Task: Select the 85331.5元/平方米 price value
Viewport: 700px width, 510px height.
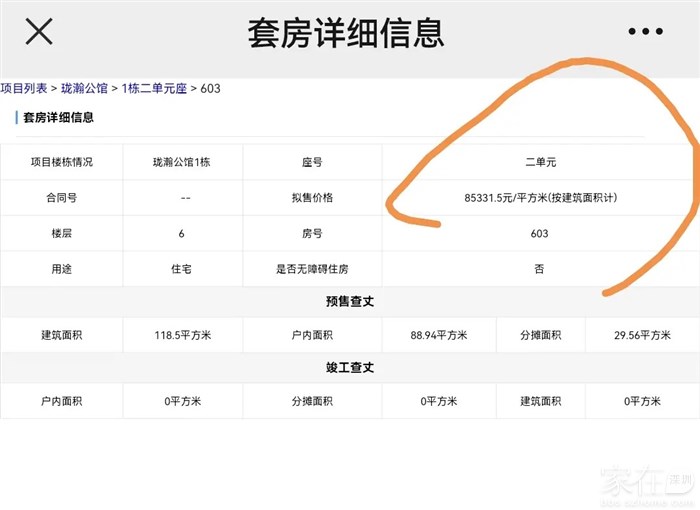Action: [x=540, y=198]
